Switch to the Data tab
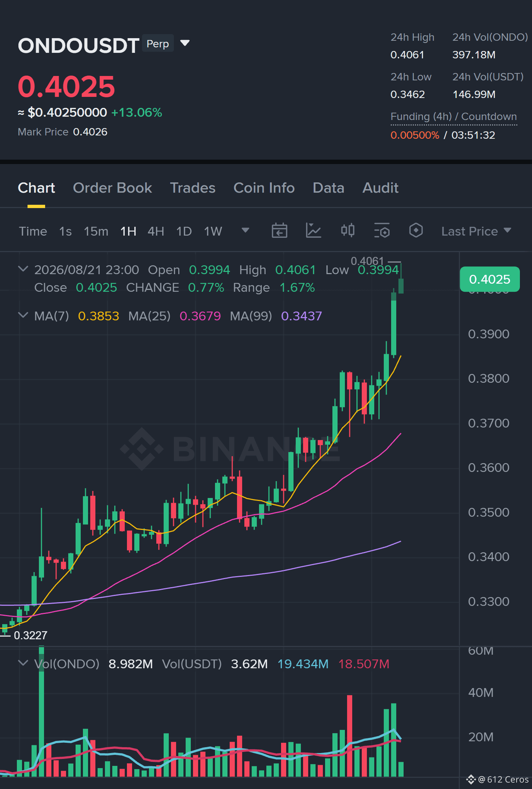 [328, 188]
